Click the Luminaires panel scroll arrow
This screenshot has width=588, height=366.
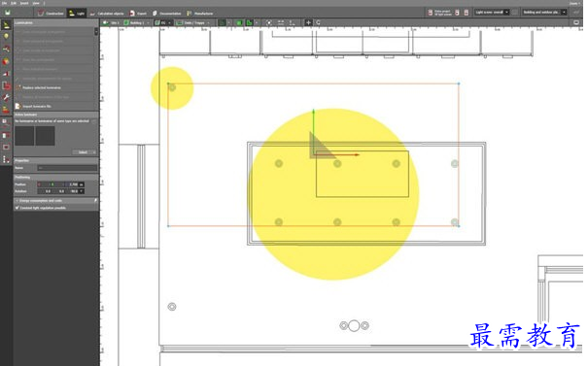96,32
